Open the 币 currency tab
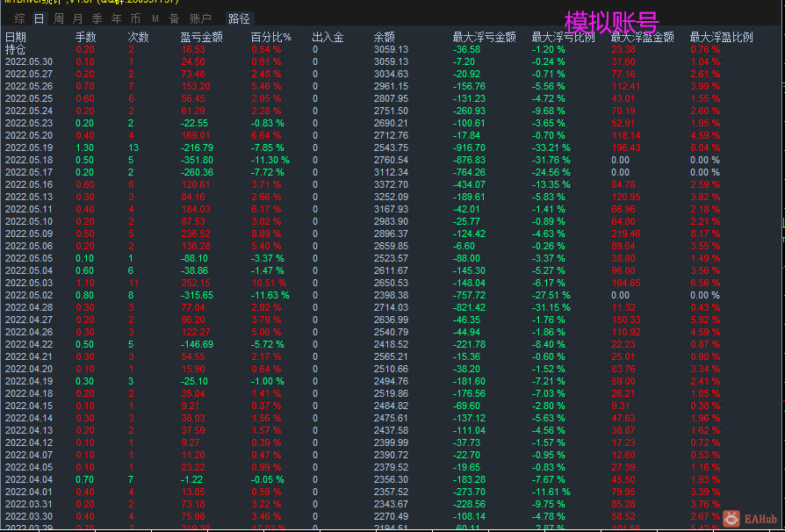Image resolution: width=785 pixels, height=532 pixels. (x=136, y=18)
